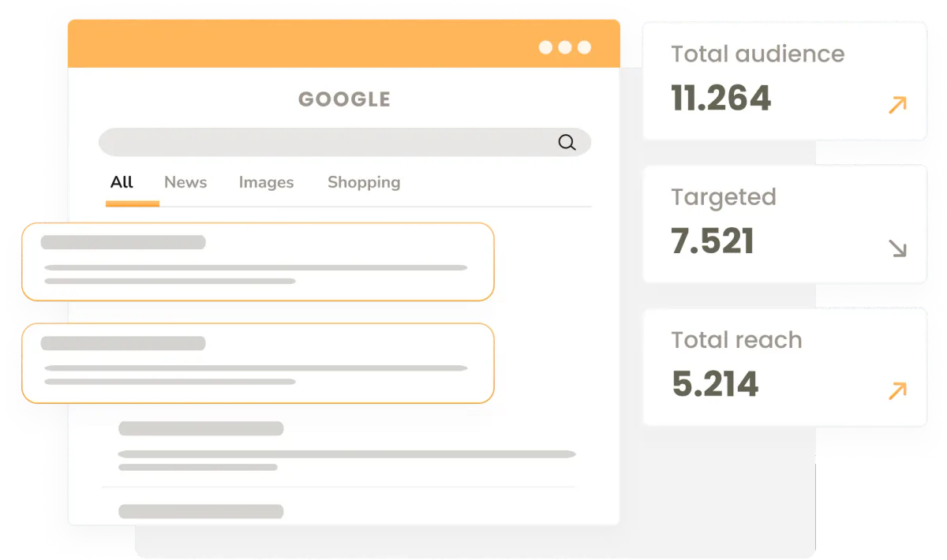Image resolution: width=947 pixels, height=560 pixels.
Task: Click the last white dot in the orange bar
Action: click(584, 47)
